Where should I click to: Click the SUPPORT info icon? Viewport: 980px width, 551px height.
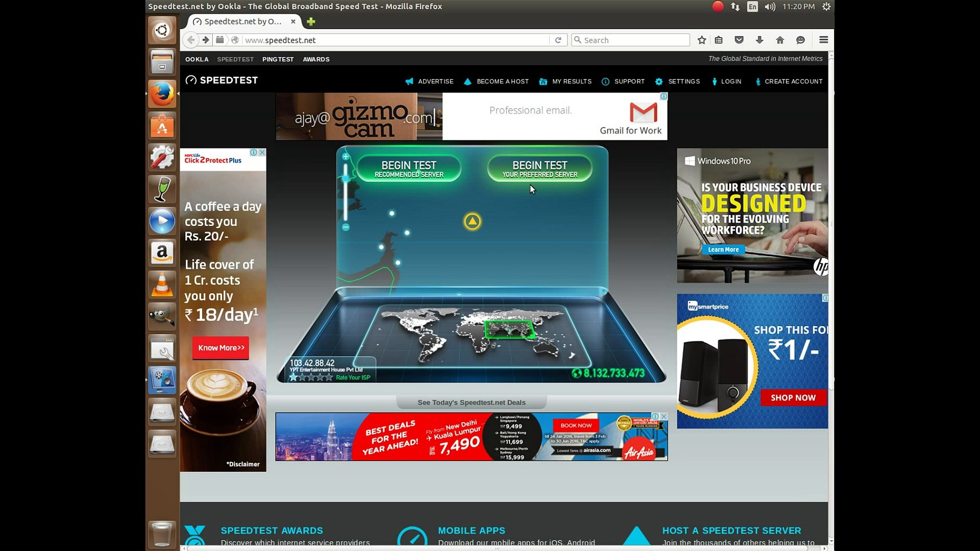point(605,82)
